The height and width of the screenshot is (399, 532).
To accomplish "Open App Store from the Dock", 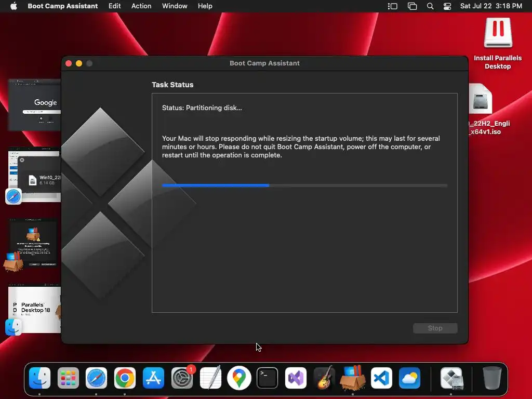I will (x=153, y=378).
